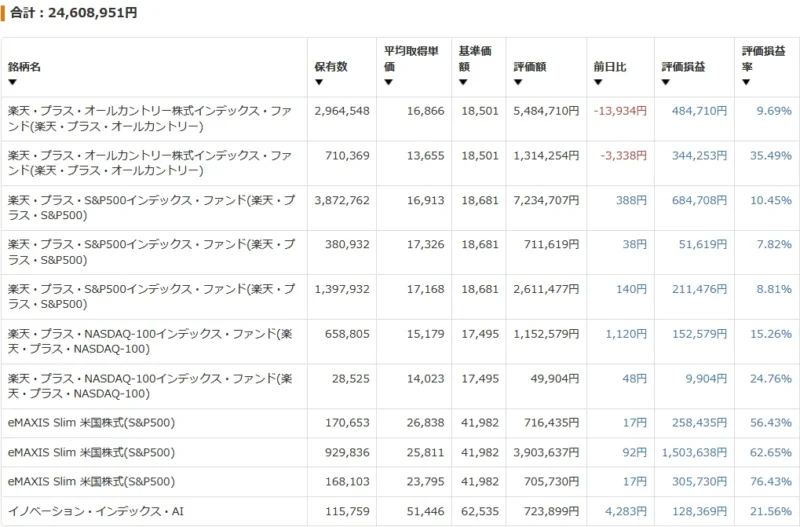Click the 前日比 column header label

(x=610, y=67)
